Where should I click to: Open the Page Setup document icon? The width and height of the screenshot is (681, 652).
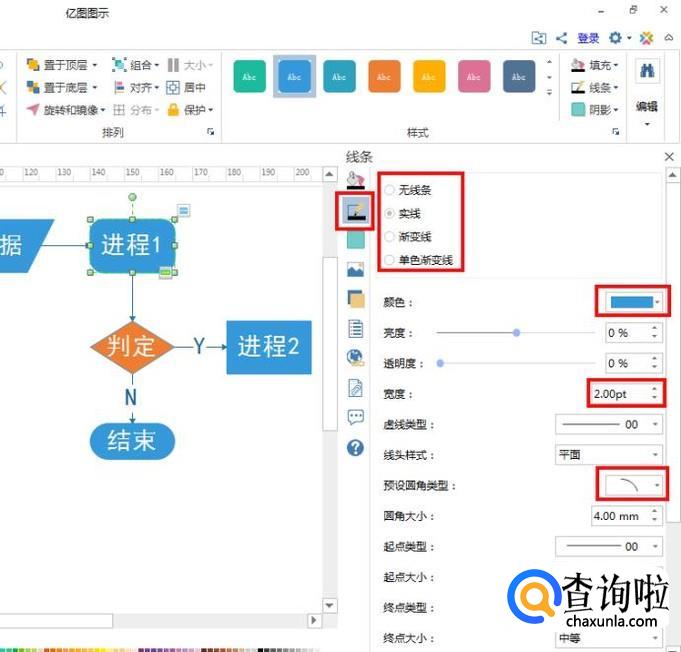(x=356, y=328)
